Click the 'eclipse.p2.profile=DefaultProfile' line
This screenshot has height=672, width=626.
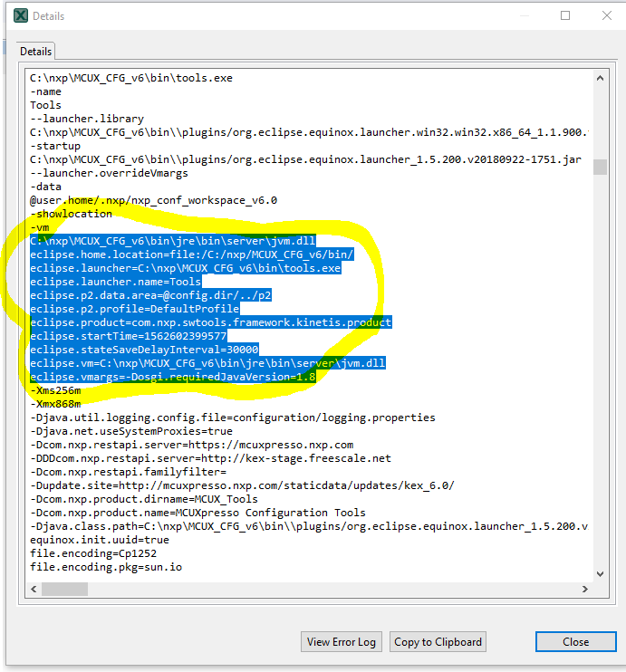134,309
